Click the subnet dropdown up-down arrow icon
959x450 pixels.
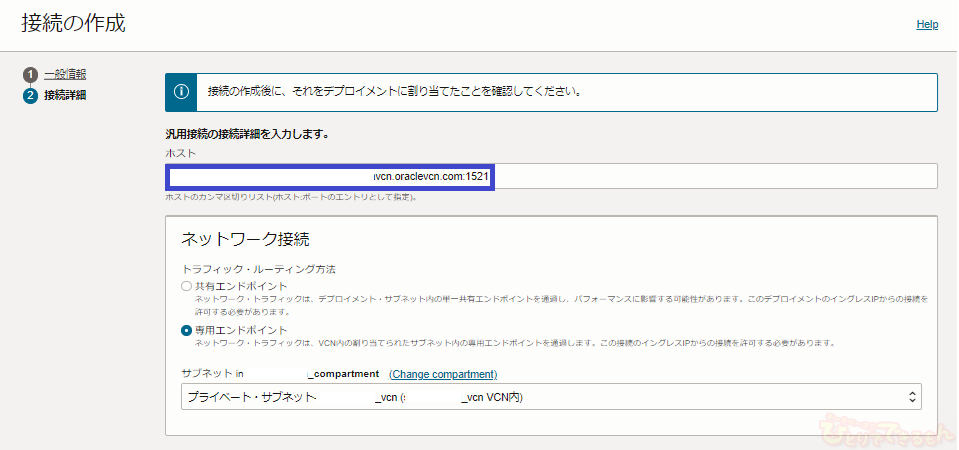tap(910, 398)
